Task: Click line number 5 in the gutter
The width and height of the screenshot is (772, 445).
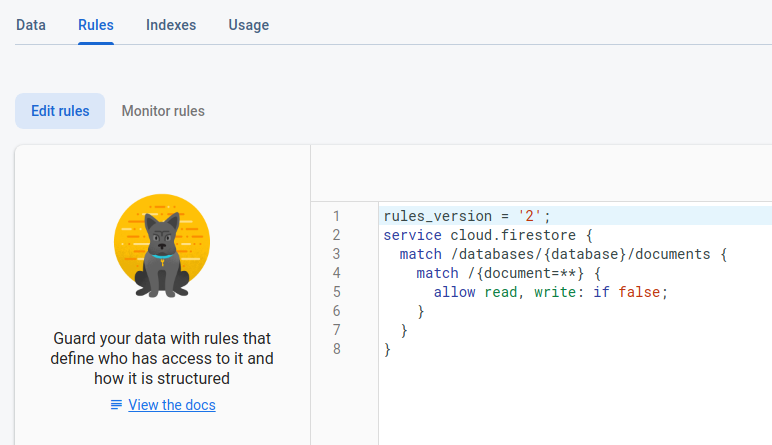Action: tap(336, 292)
